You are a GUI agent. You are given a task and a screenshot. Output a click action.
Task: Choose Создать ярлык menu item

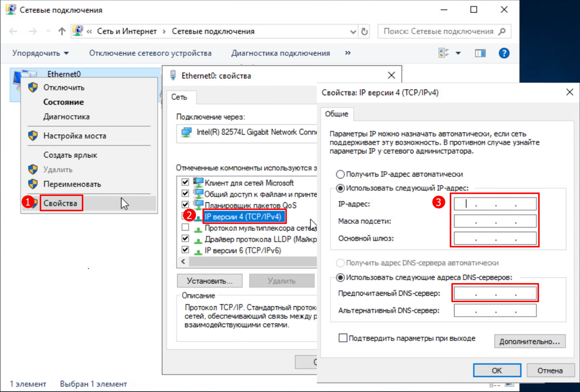tap(70, 155)
